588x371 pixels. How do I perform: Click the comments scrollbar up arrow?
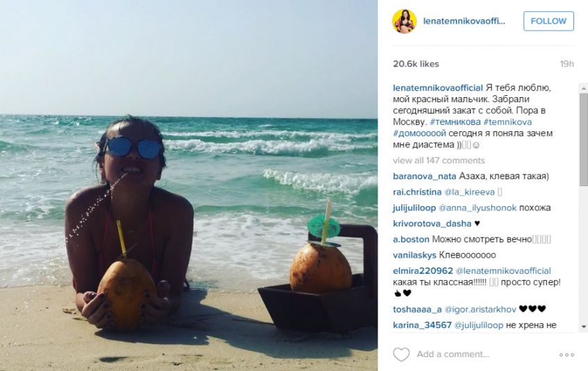pyautogui.click(x=584, y=88)
